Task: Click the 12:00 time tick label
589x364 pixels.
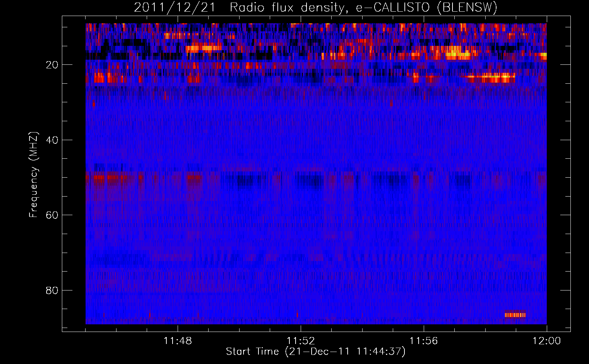Action: (547, 341)
